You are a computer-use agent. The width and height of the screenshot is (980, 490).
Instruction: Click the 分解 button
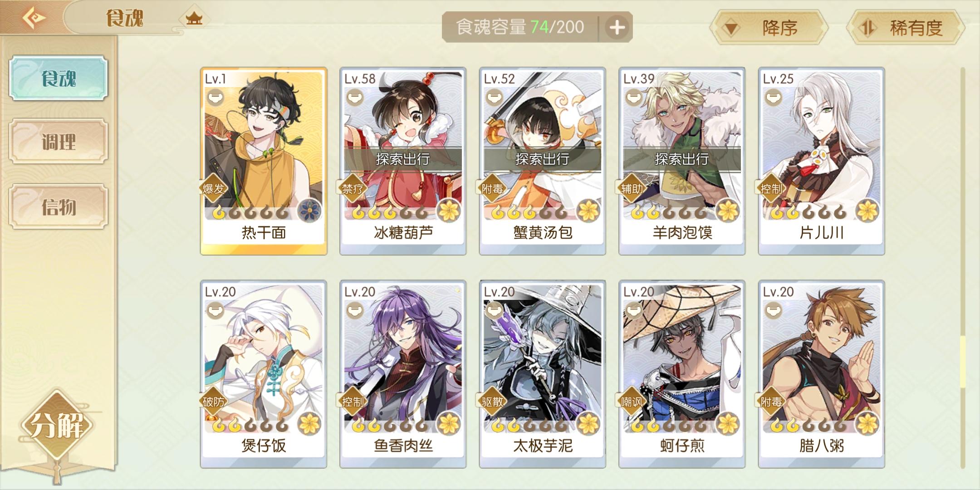56,426
